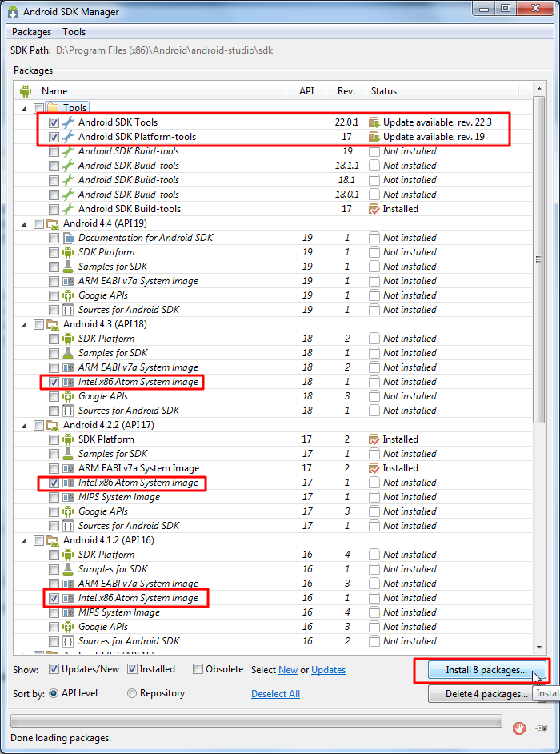The height and width of the screenshot is (754, 560).
Task: Click the Tools folder icon
Action: pyautogui.click(x=52, y=108)
